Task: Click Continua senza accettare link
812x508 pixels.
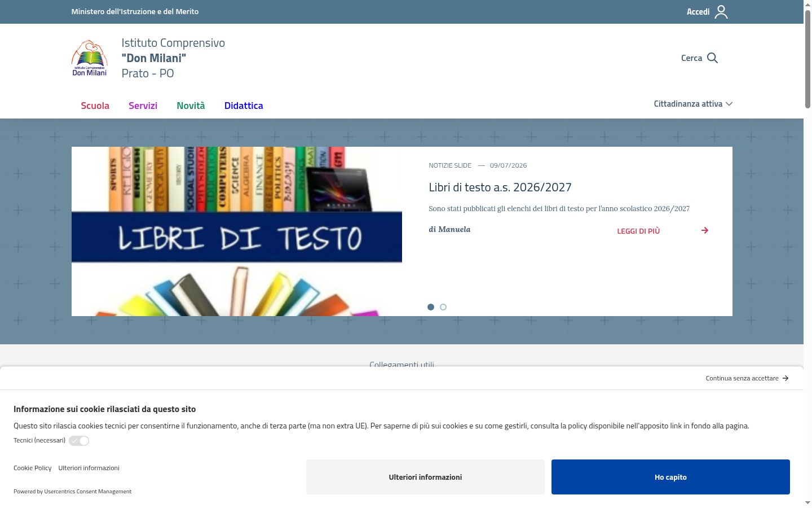Action: (742, 378)
